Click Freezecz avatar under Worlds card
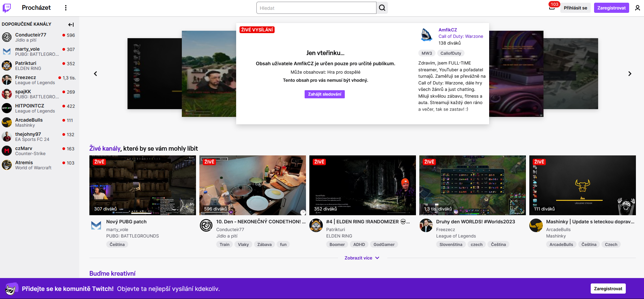Image resolution: width=644 pixels, height=299 pixels. (426, 225)
